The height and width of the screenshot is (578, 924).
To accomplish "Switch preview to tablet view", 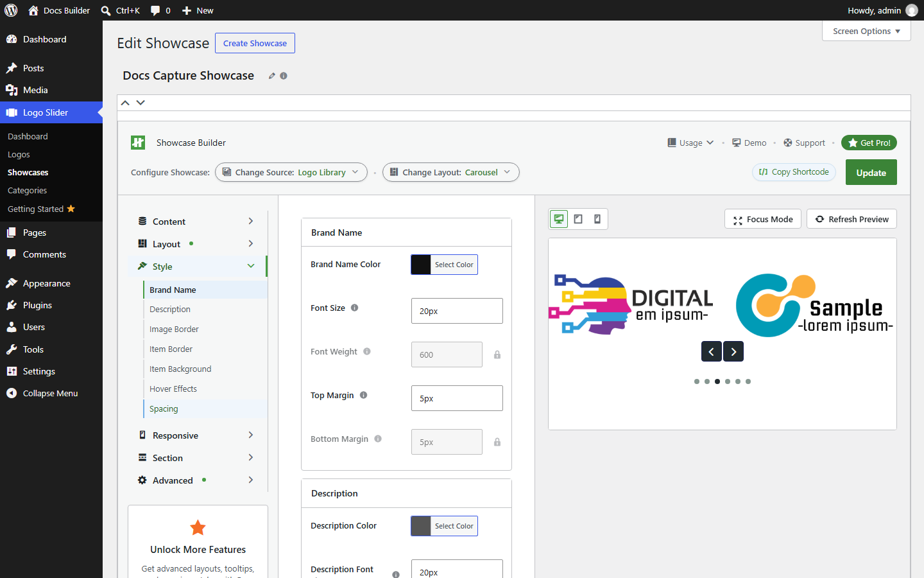I will (578, 219).
